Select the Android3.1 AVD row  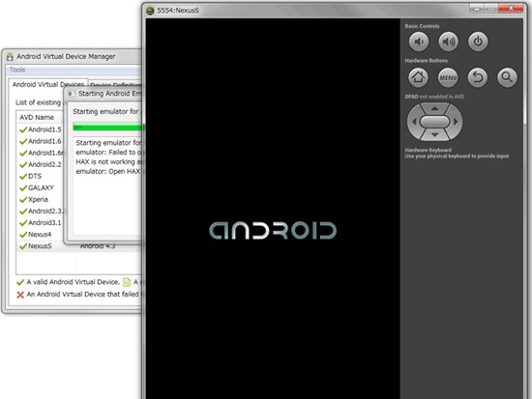click(x=41, y=223)
